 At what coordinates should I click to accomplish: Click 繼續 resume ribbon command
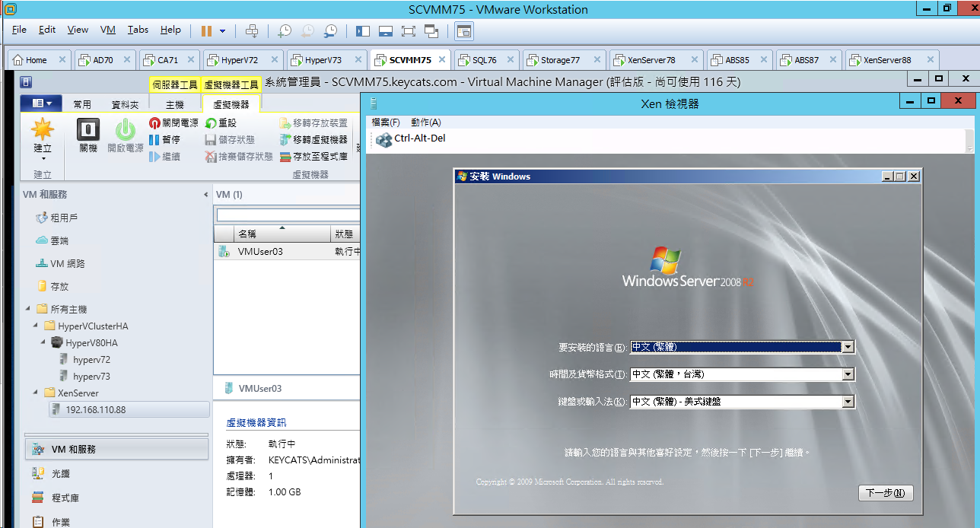pos(165,156)
